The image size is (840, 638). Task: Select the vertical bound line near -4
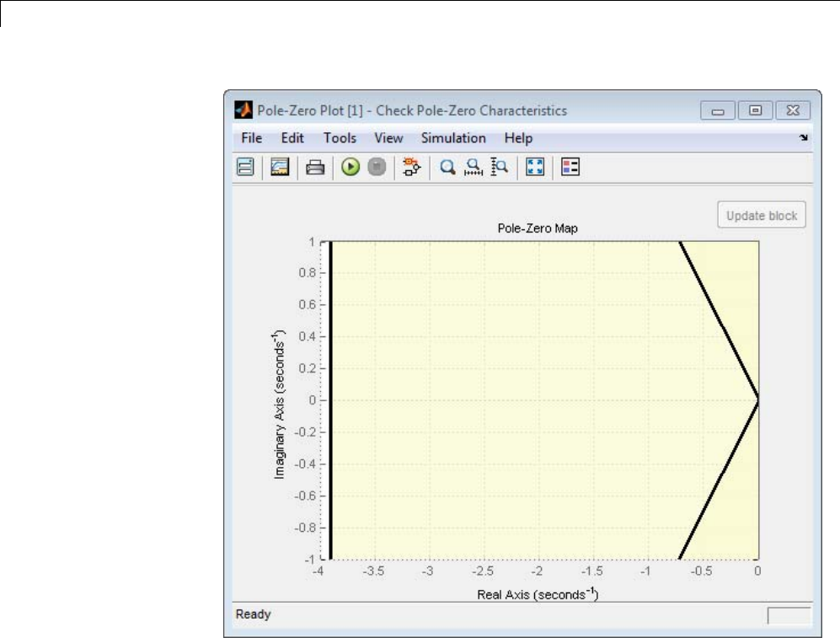[330, 400]
